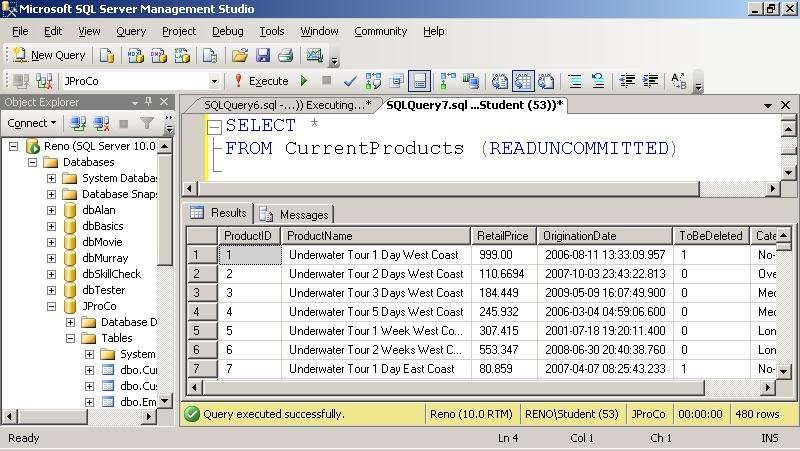800x451 pixels.
Task: Expand the System Databases folder
Action: (x=52, y=178)
